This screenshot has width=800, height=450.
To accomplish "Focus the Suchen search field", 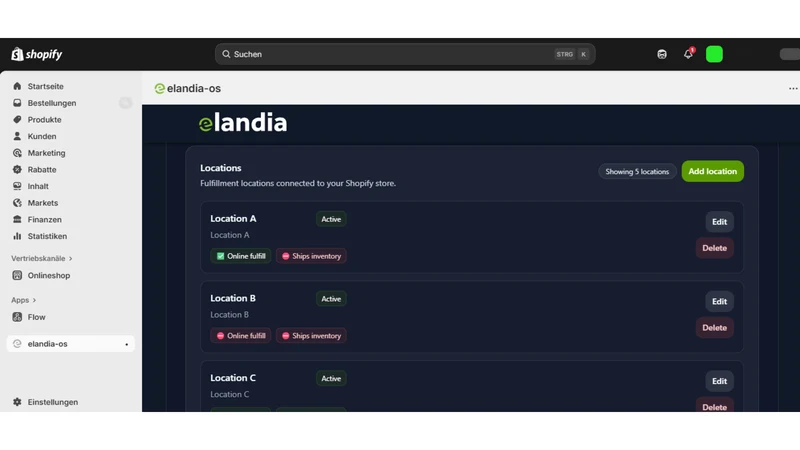I will [x=405, y=54].
